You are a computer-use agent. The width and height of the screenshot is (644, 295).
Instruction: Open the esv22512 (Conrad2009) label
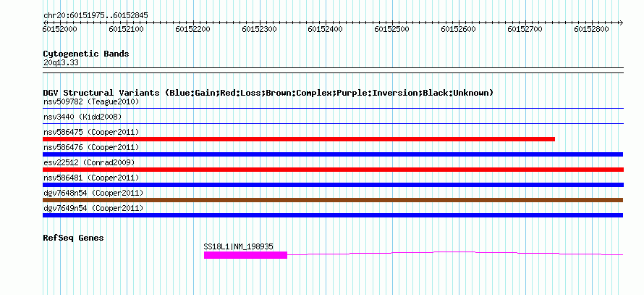(89, 162)
